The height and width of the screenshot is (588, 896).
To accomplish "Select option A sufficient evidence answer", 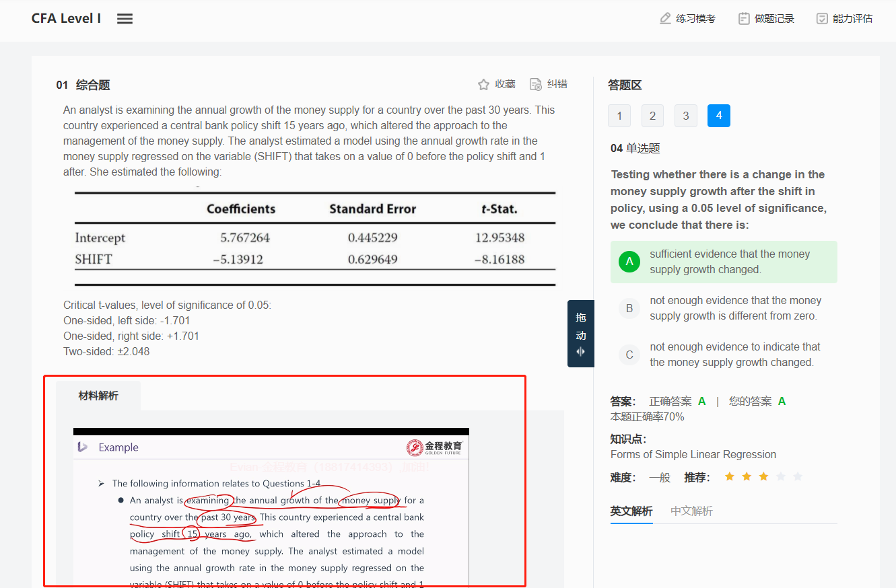I will (x=724, y=262).
